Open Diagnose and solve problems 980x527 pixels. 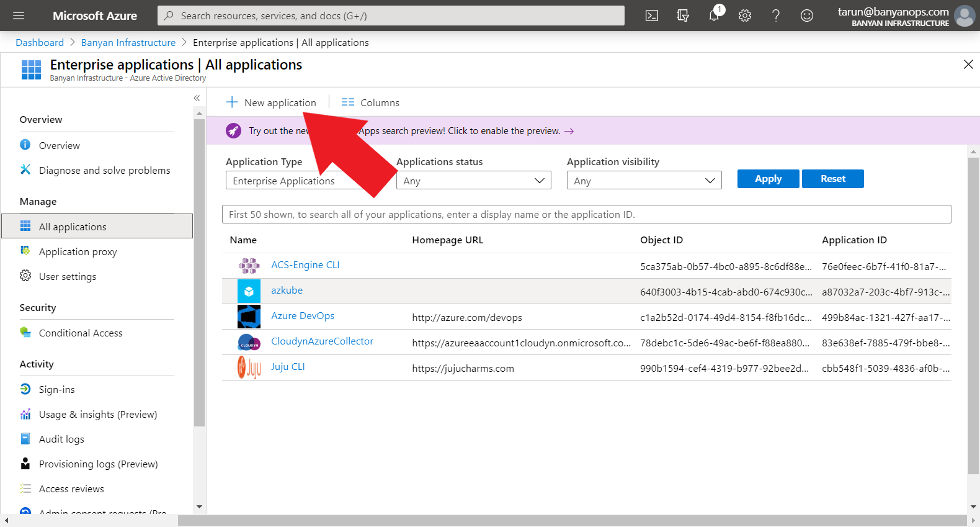click(x=104, y=170)
